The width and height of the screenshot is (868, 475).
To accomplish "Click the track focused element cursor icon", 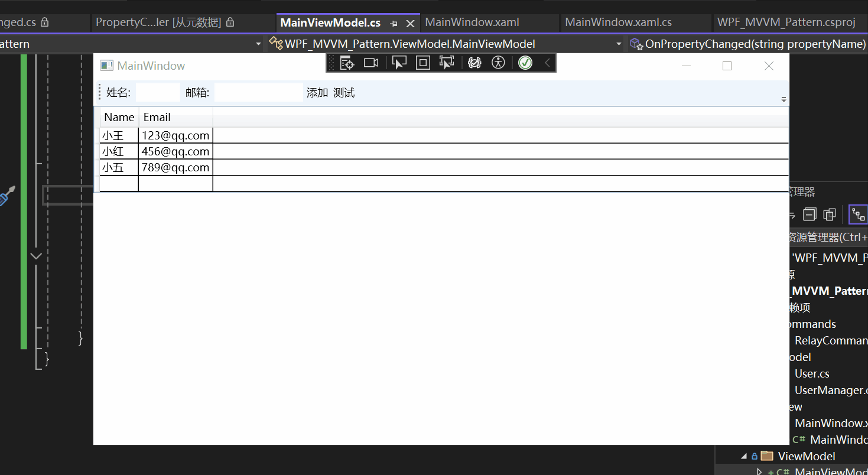I will pyautogui.click(x=446, y=62).
